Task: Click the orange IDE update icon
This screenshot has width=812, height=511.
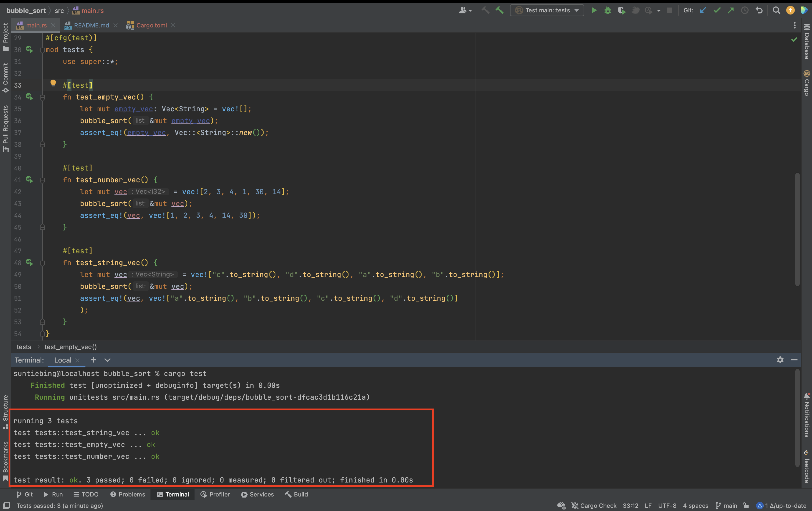Action: [x=790, y=10]
